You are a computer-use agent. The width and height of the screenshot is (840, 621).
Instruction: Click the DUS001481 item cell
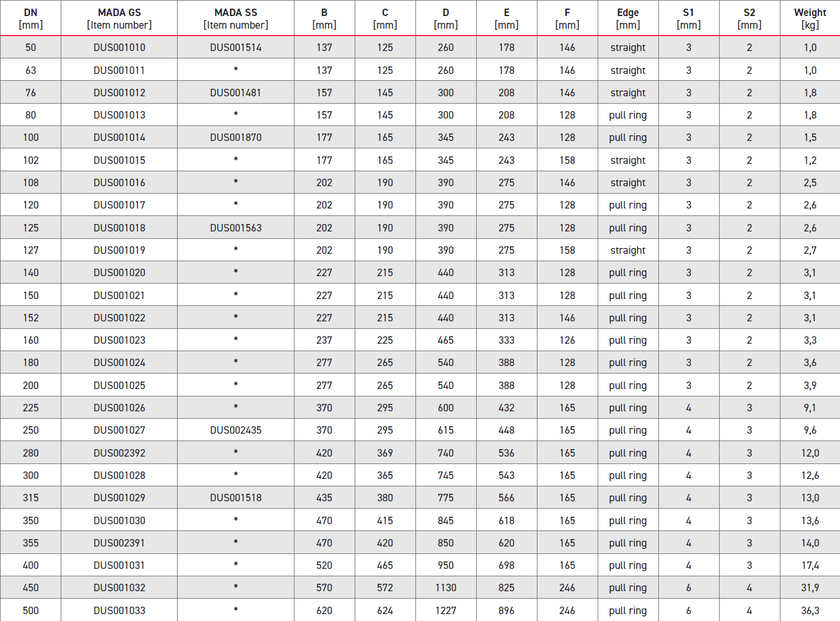pos(235,93)
